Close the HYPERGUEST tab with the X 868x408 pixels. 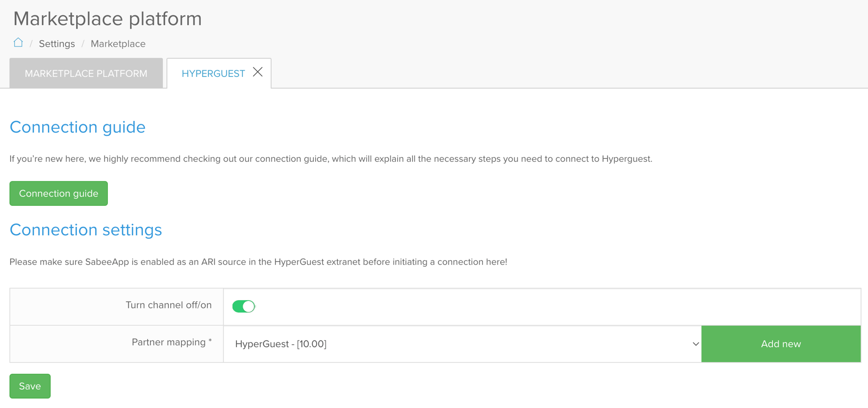tap(258, 72)
